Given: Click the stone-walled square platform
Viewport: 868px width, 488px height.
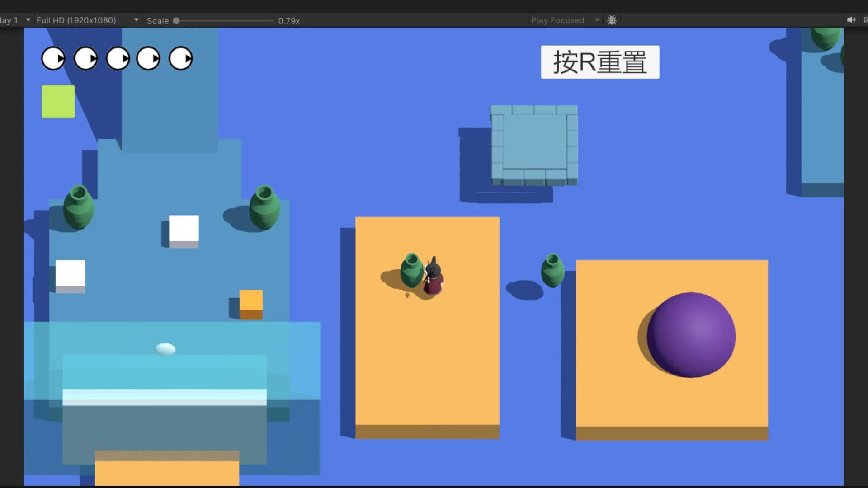Looking at the screenshot, I should pyautogui.click(x=534, y=145).
